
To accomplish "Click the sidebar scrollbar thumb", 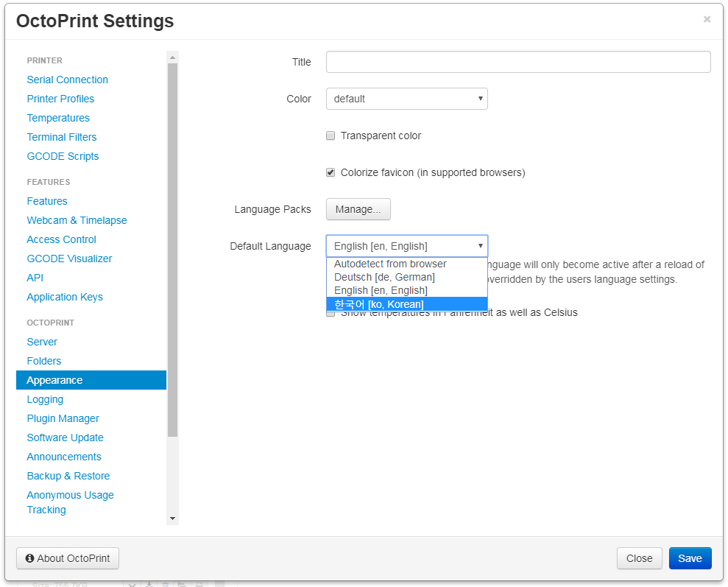I will 173,250.
